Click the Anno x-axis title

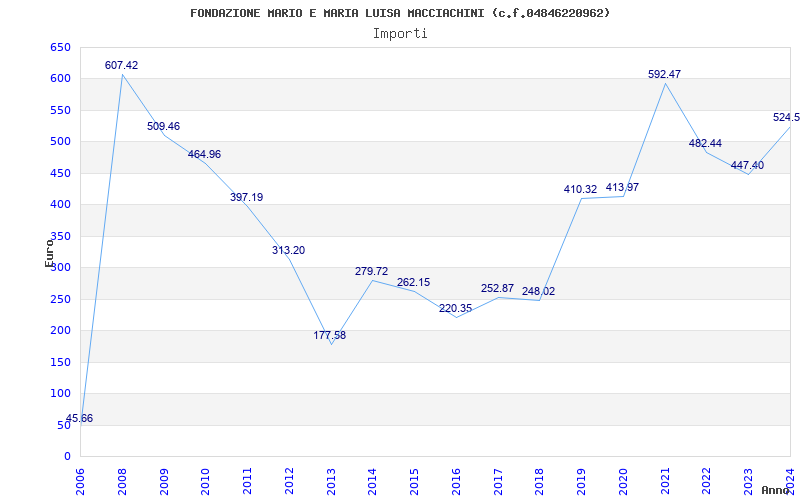(775, 490)
